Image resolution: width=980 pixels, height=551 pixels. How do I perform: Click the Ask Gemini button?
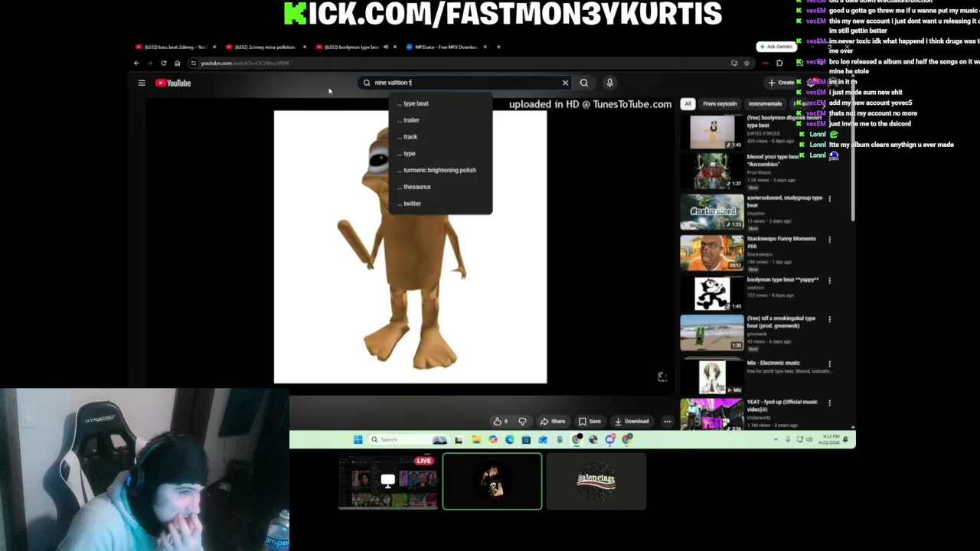coord(775,47)
